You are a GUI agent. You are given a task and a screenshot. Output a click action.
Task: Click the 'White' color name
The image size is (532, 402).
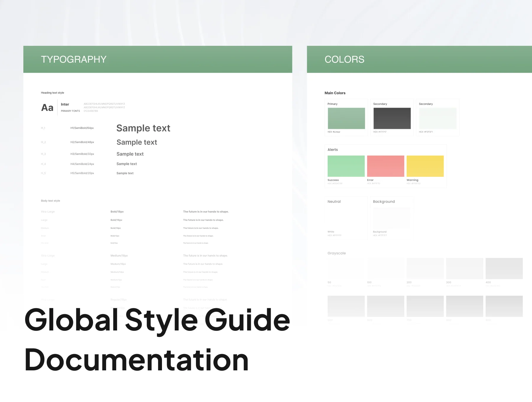[331, 232]
